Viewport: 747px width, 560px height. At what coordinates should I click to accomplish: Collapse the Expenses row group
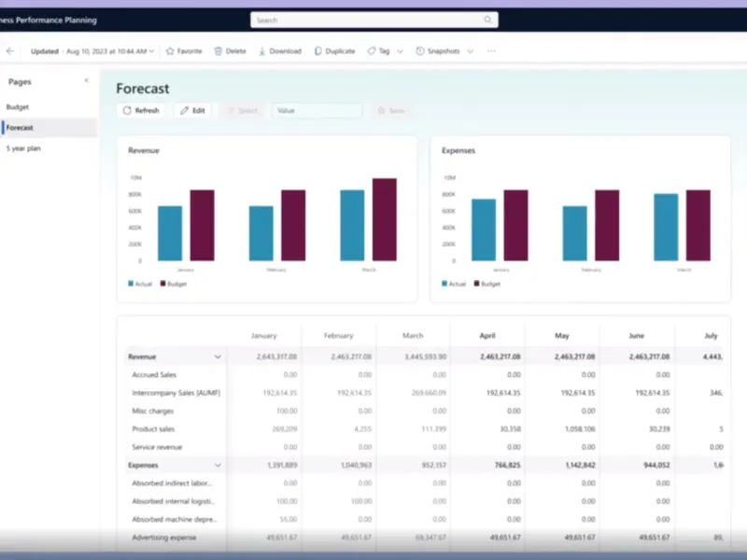click(218, 465)
